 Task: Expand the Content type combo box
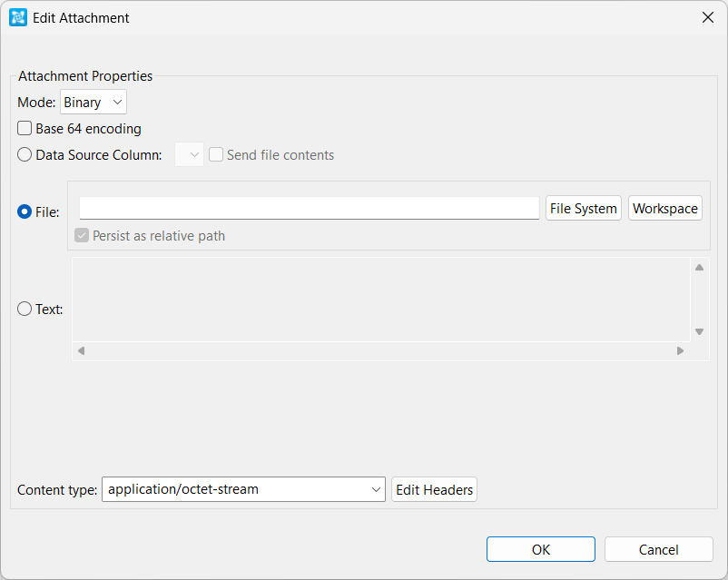(x=243, y=489)
